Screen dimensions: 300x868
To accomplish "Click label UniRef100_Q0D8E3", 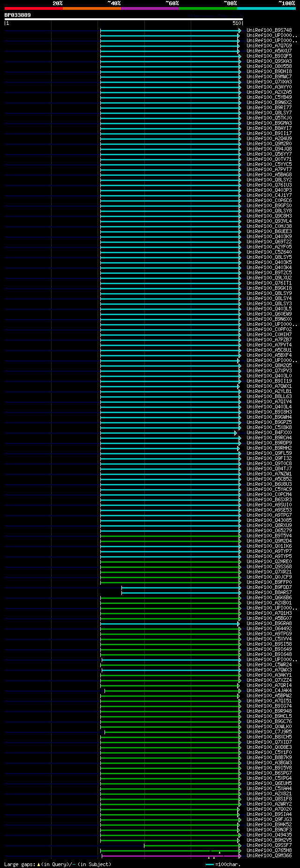I will pyautogui.click(x=269, y=747).
